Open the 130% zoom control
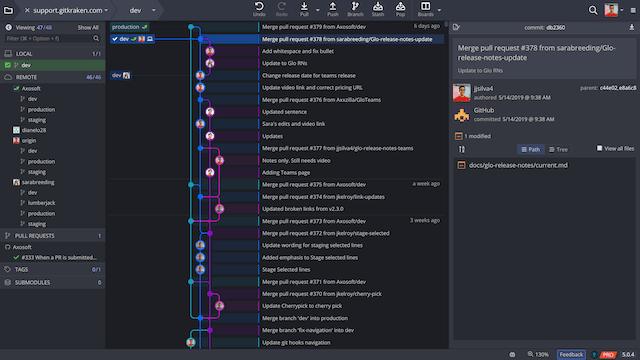640x360 pixels. point(538,355)
